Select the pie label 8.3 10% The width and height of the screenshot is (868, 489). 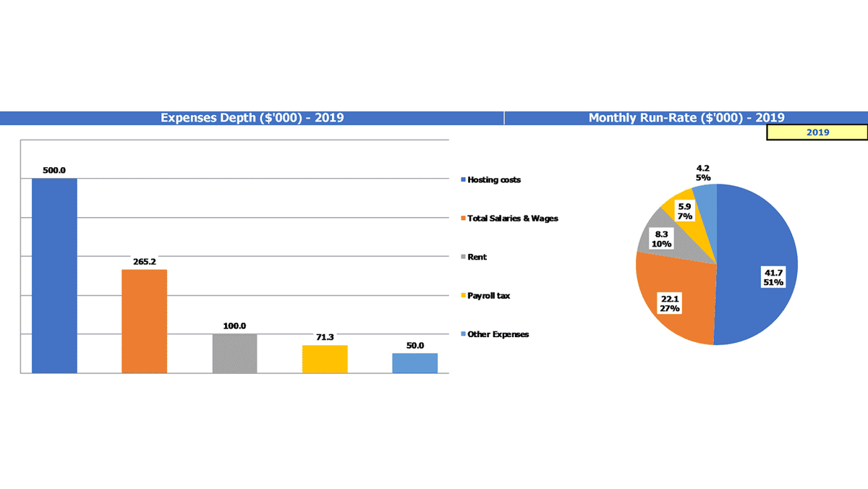(661, 239)
